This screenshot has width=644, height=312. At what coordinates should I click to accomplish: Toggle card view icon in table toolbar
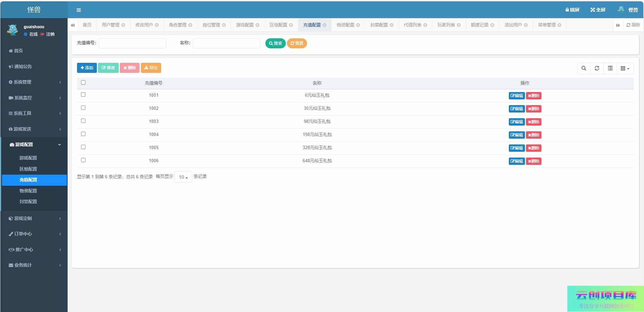610,69
